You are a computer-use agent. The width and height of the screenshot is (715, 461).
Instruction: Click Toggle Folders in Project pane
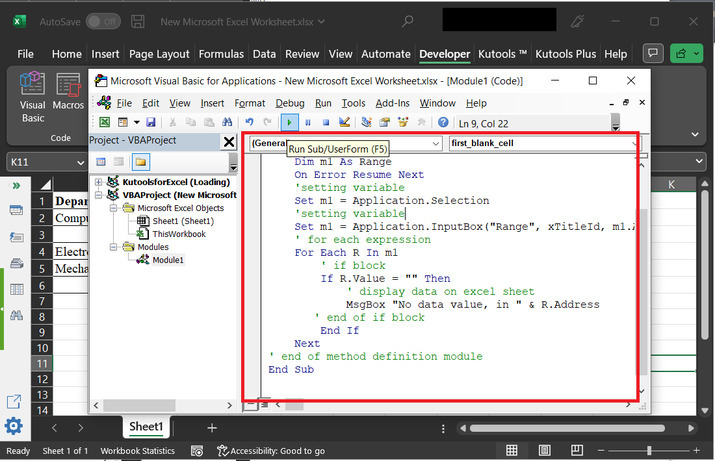[140, 162]
